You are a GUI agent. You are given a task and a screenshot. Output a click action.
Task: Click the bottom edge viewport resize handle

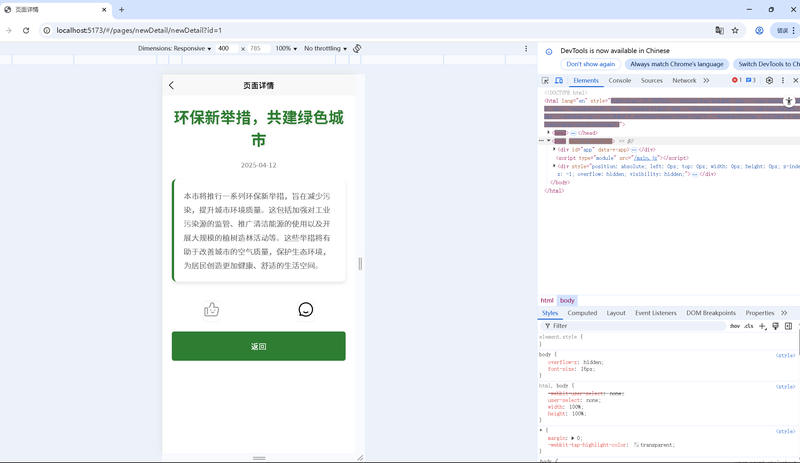click(x=259, y=458)
